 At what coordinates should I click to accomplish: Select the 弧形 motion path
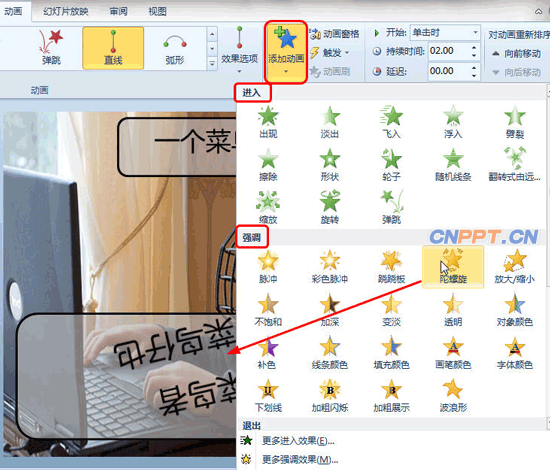pyautogui.click(x=175, y=48)
